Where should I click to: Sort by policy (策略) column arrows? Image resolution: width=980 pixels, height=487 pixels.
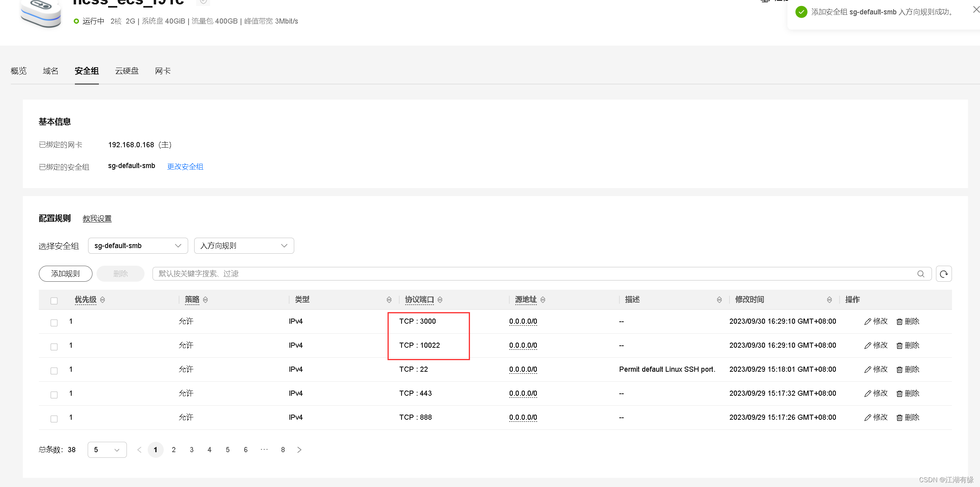click(205, 300)
